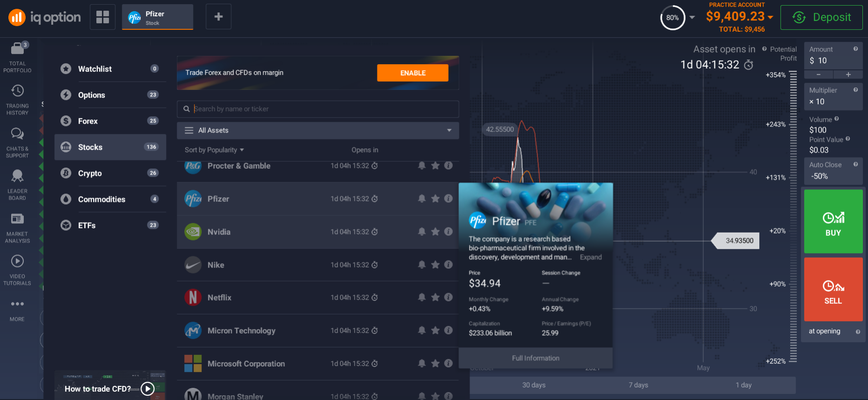The height and width of the screenshot is (400, 868).
Task: Open Video Tutorials
Action: [x=18, y=270]
